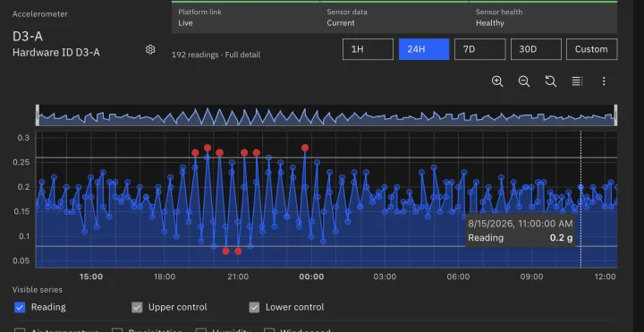The width and height of the screenshot is (644, 332).
Task: Click the Platform link Live status tile
Action: [x=246, y=17]
